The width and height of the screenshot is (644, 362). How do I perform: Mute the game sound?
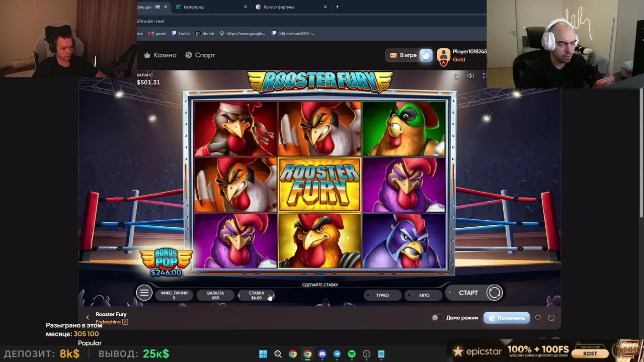(x=470, y=76)
